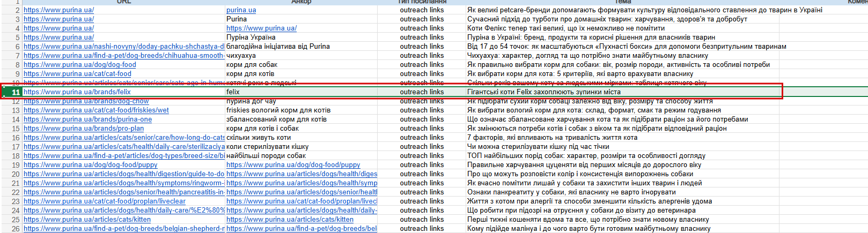Open the dog-food/puppy link in the anchor column
868x233 pixels.
[x=293, y=165]
